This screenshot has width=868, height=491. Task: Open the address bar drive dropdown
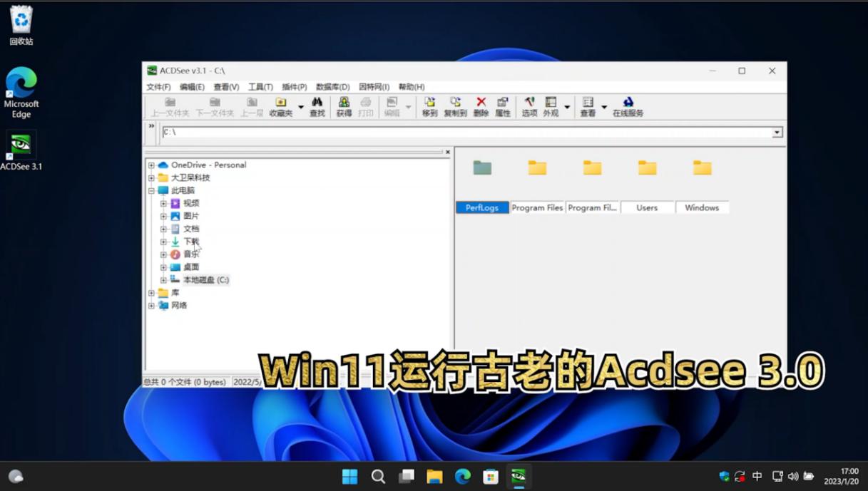point(777,132)
